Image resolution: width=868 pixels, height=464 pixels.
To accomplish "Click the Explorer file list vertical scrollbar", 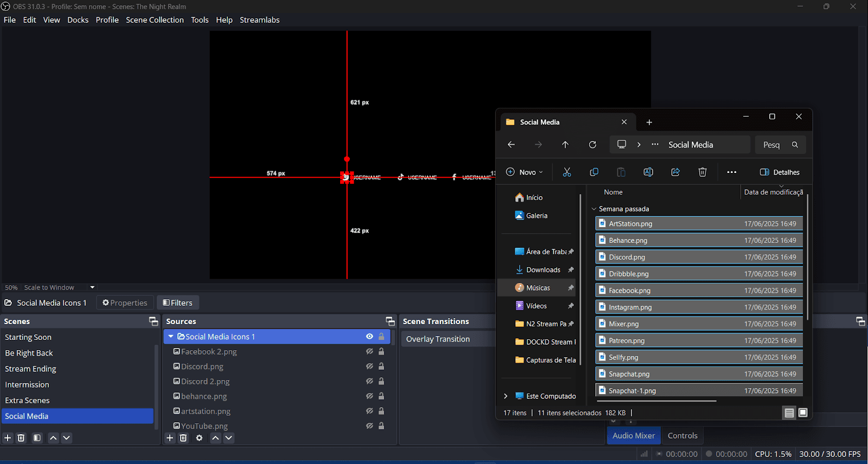I will [x=808, y=257].
